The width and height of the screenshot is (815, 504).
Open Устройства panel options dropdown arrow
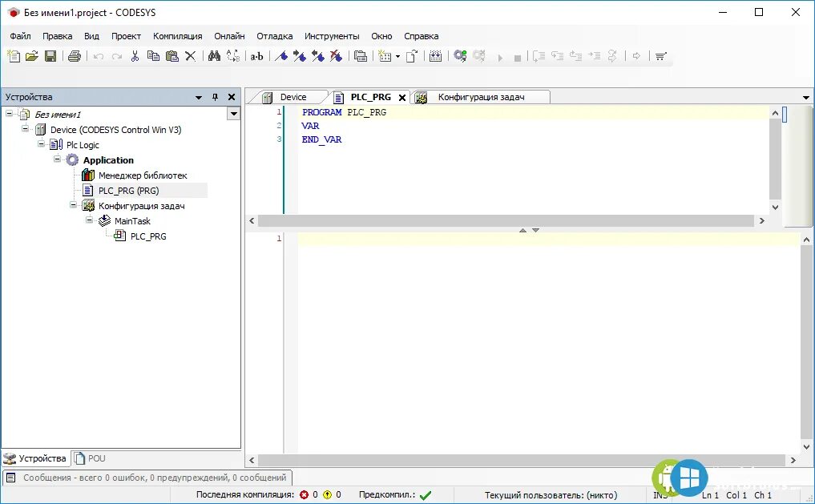(x=199, y=97)
